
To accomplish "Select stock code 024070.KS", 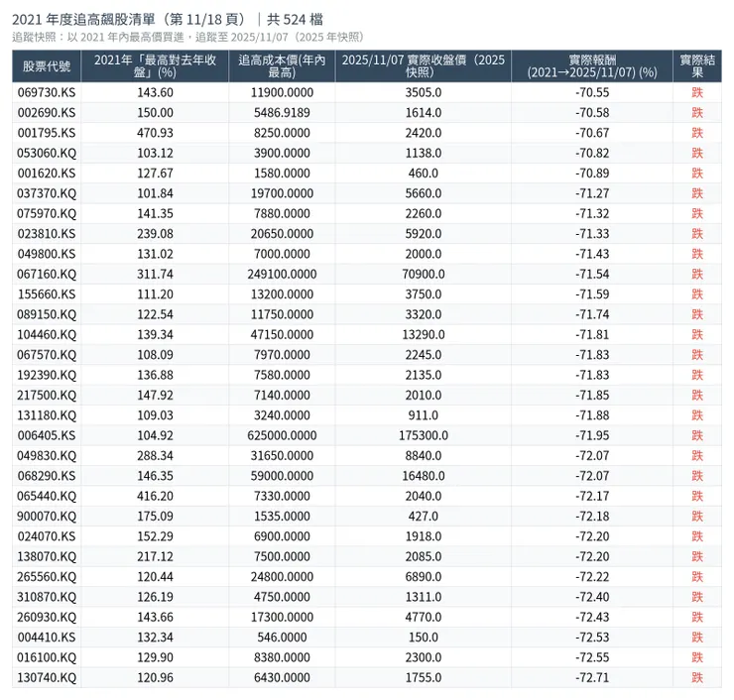I will point(47,536).
